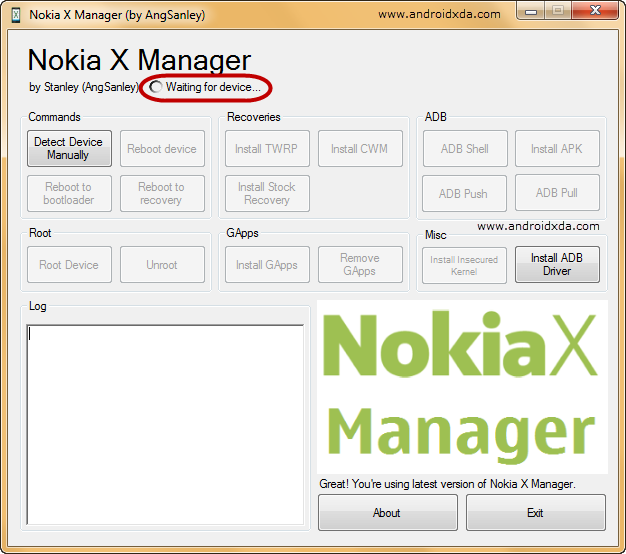Select Install GApps
Screen dimensions: 626x554
tap(267, 265)
